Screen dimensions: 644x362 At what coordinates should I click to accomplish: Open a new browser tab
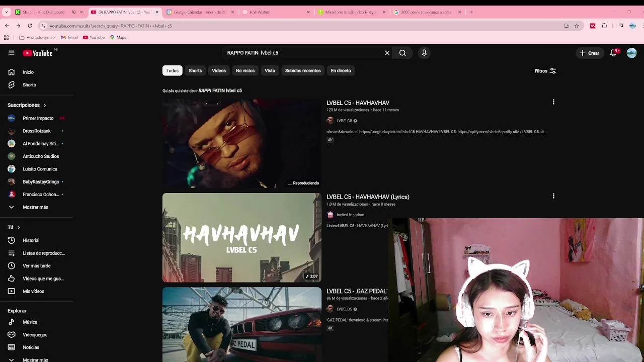[471, 12]
